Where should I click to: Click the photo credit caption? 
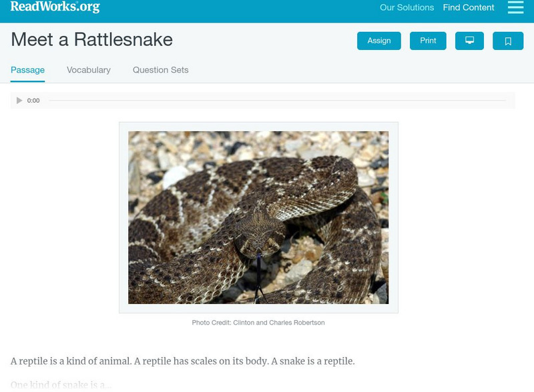[x=258, y=323]
